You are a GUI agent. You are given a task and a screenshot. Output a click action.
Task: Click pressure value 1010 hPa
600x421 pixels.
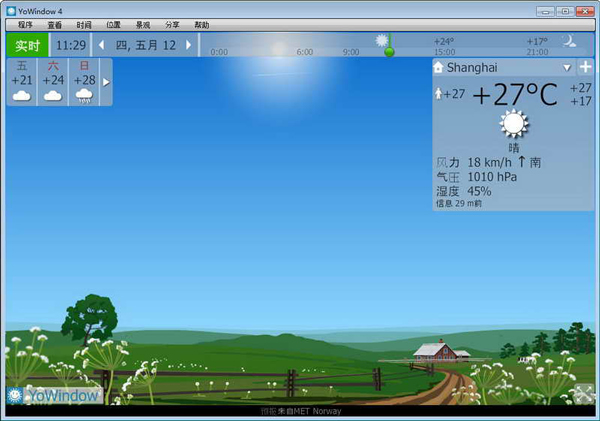tap(492, 177)
